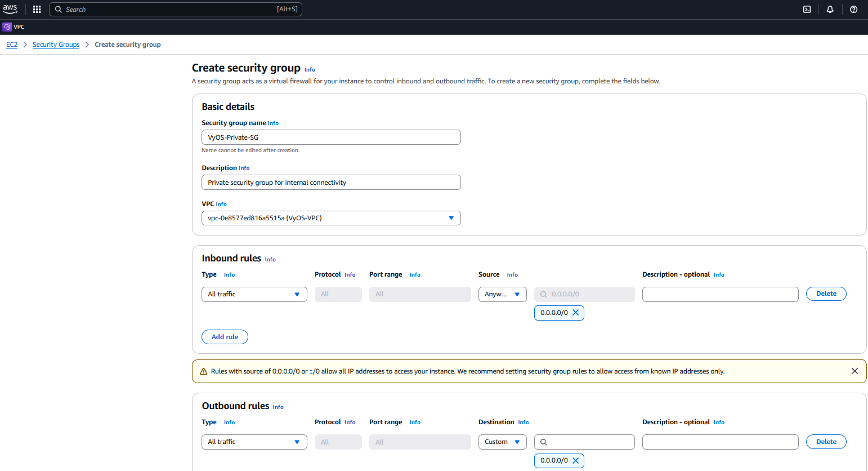
Task: Open the outbound Destination Custom dropdown
Action: pos(502,442)
